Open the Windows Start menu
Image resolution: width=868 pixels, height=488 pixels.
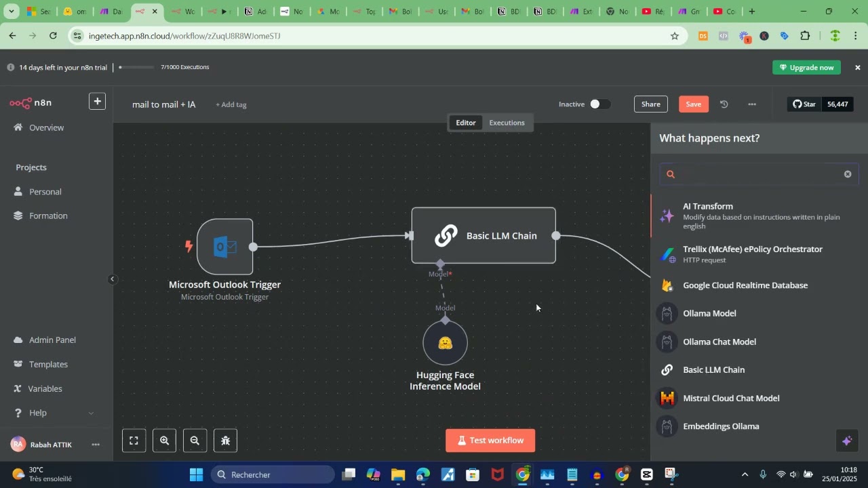point(196,474)
